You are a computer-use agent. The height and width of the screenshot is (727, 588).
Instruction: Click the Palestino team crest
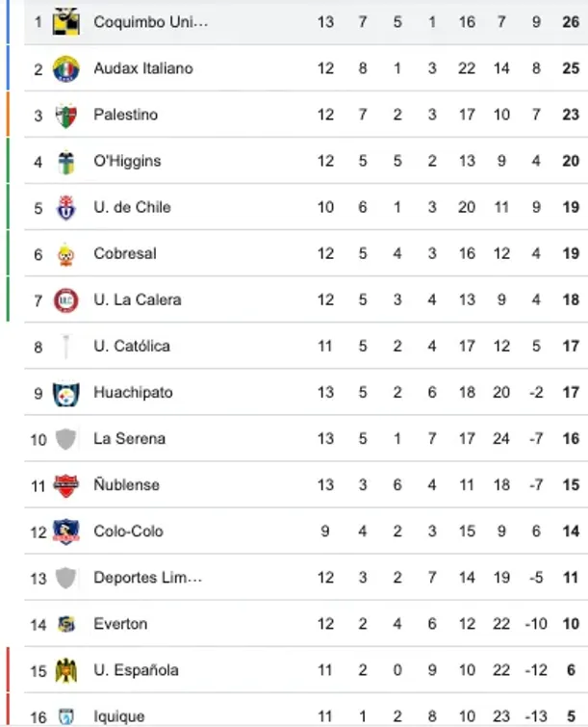click(x=65, y=115)
